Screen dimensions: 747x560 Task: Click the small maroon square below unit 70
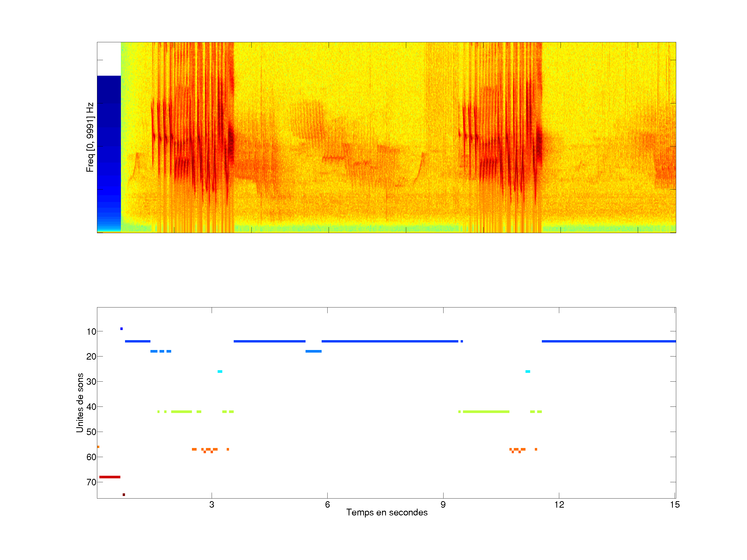tap(124, 494)
